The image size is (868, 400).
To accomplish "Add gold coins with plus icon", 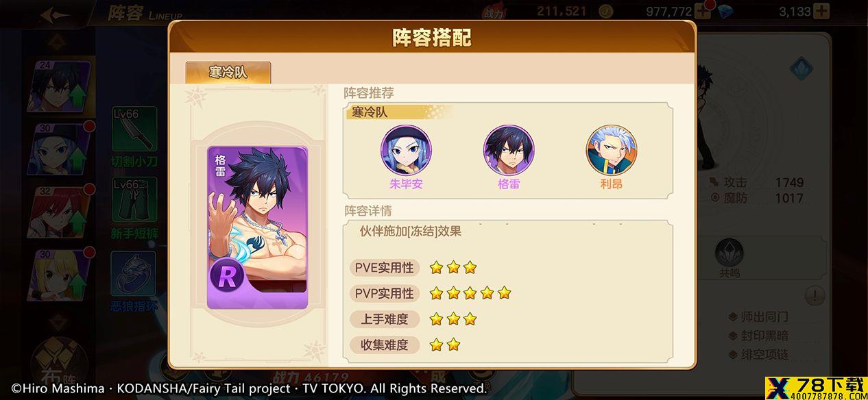I will tap(701, 11).
